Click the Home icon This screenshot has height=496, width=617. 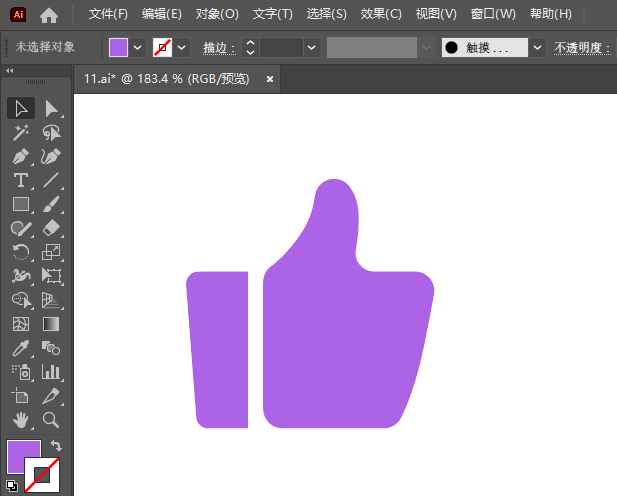[49, 15]
